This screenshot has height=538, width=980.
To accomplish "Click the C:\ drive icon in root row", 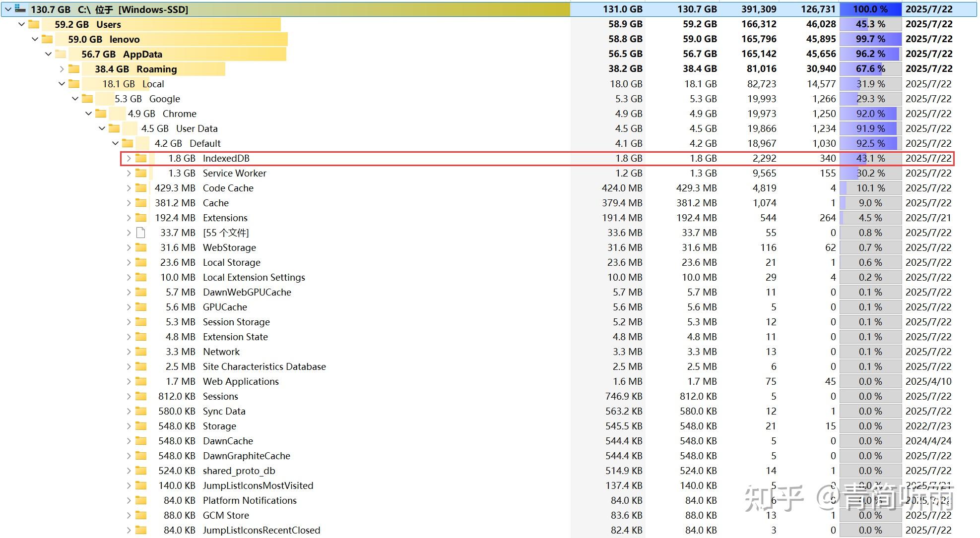I will [20, 9].
